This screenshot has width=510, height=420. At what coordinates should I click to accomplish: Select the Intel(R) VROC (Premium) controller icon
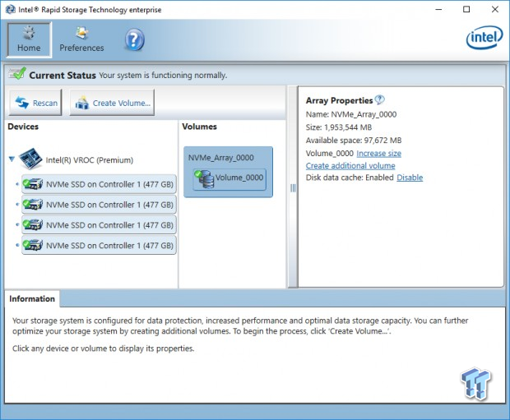(30, 159)
